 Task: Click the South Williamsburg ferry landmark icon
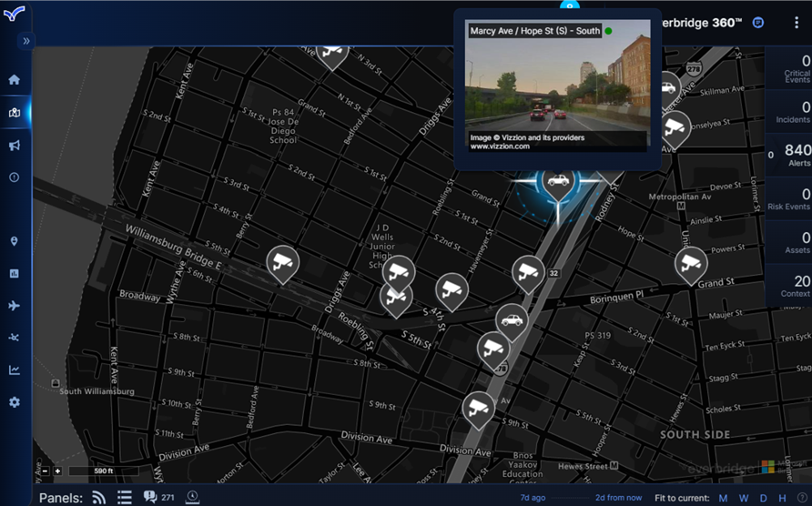55,383
